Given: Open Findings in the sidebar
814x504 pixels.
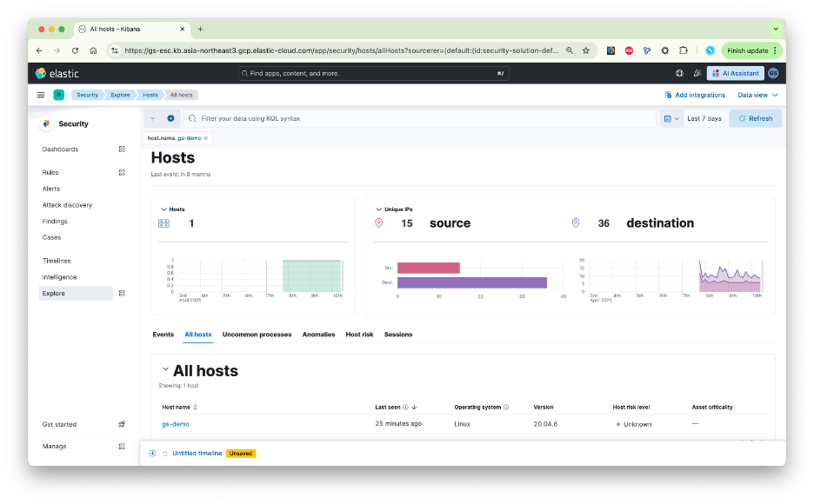Looking at the screenshot, I should point(55,222).
